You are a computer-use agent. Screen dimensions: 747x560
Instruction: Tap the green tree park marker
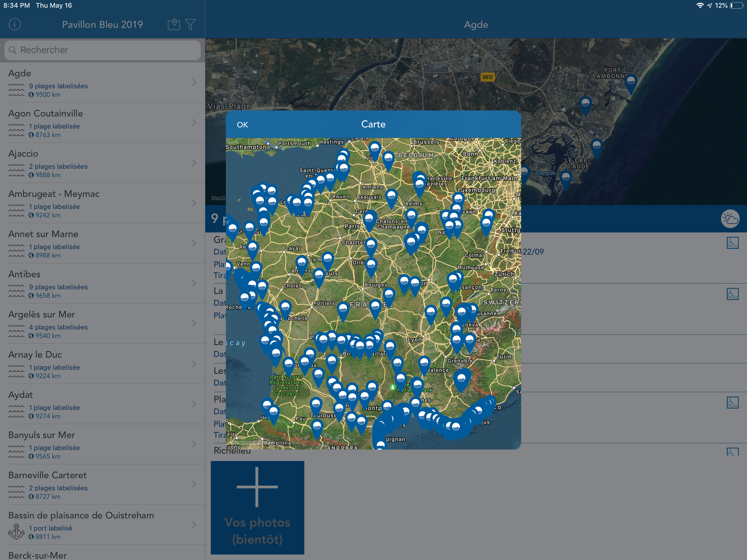pos(392,387)
